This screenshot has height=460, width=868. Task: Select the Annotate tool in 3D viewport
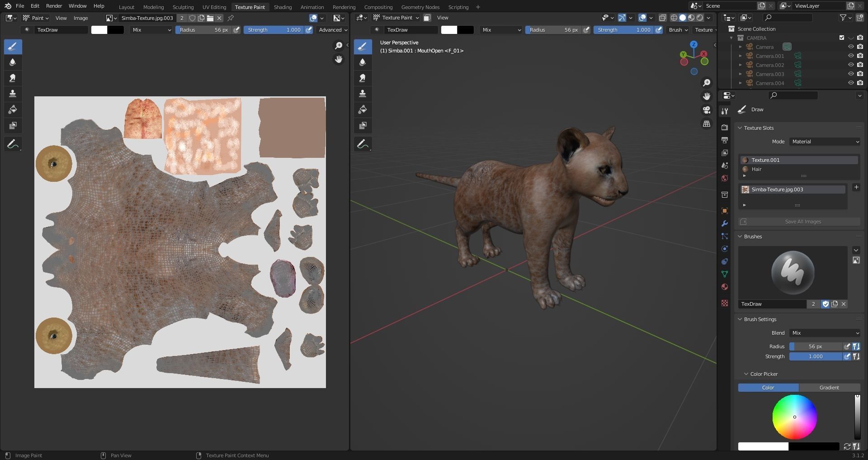click(363, 144)
